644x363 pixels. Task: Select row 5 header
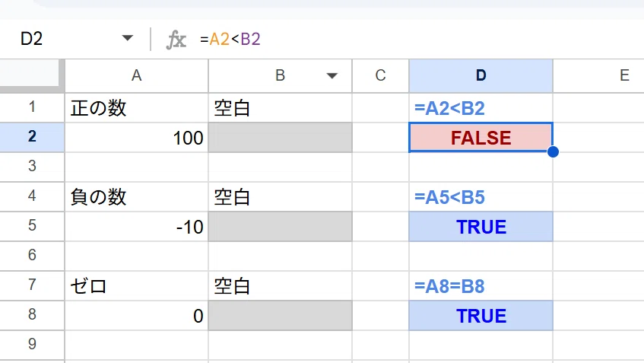click(32, 226)
